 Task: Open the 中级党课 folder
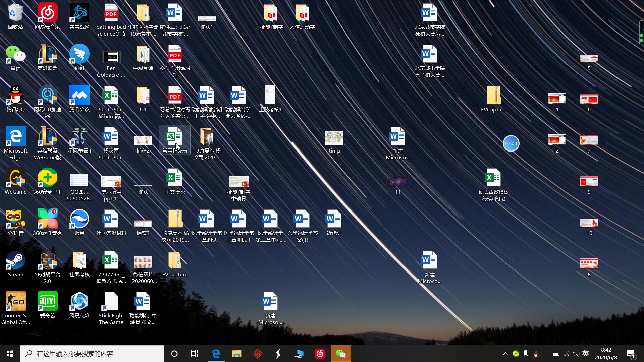coord(143,58)
